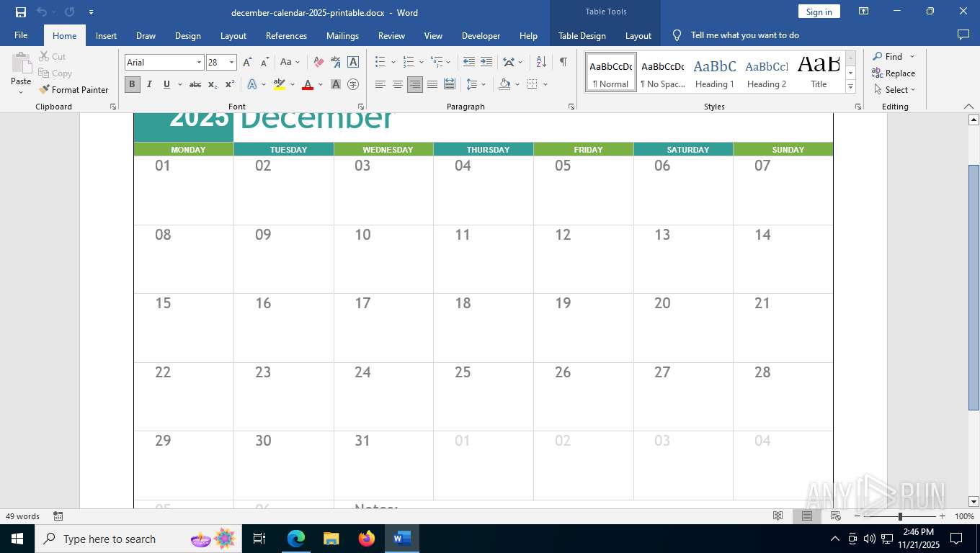This screenshot has height=553, width=980.
Task: Switch to Web Layout view
Action: coord(836,516)
